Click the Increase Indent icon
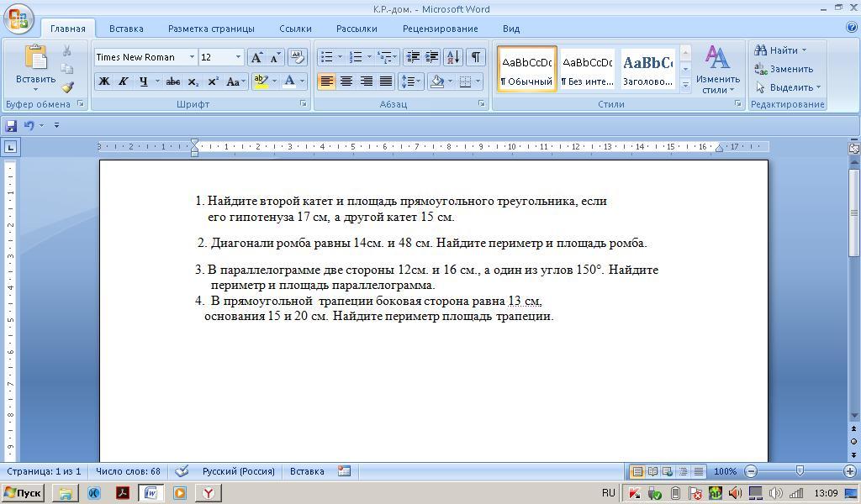 pyautogui.click(x=431, y=57)
